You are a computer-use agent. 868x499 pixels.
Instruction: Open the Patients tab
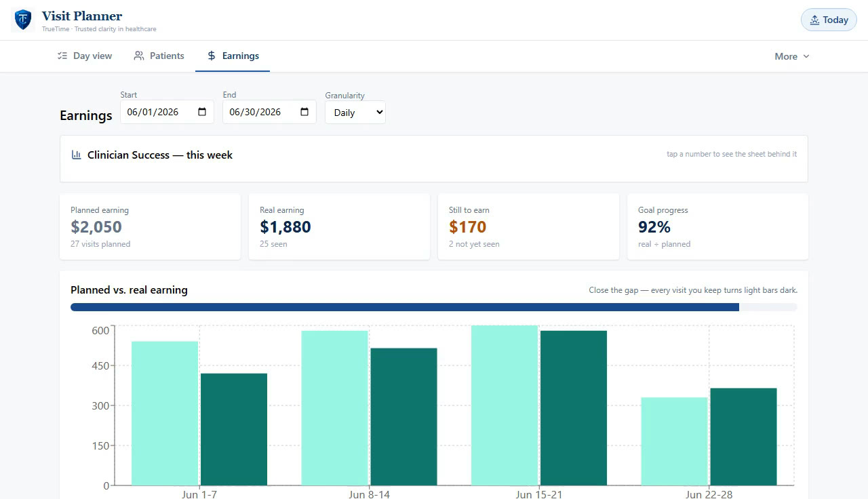pos(159,56)
